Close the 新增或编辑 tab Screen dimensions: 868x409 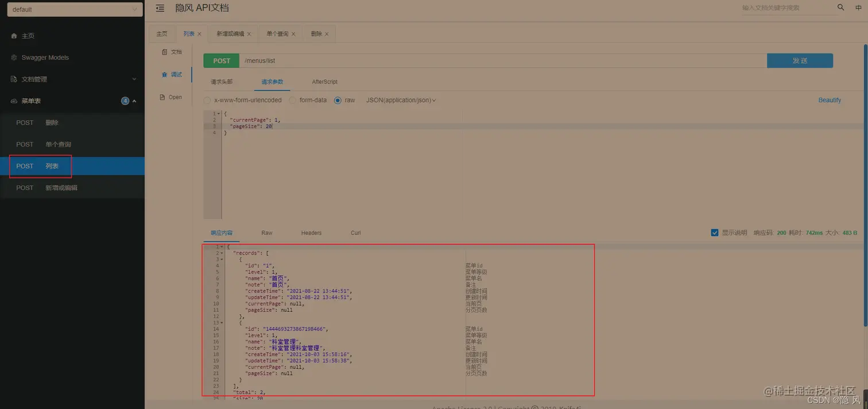tap(249, 34)
